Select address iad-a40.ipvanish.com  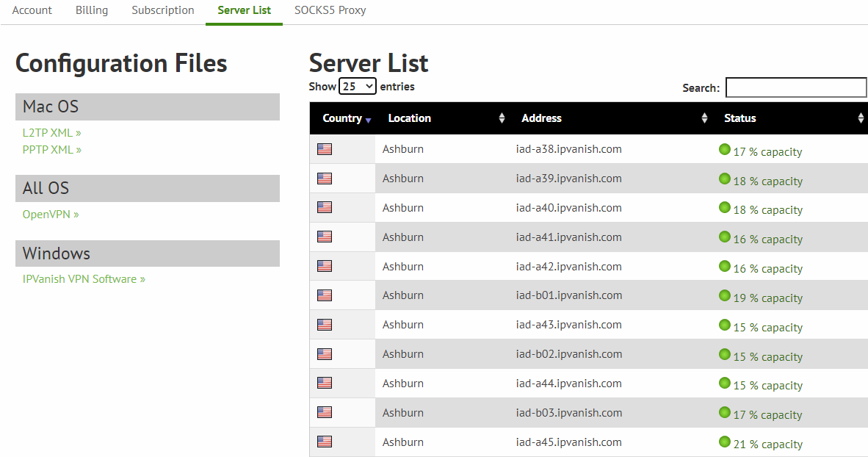coord(568,208)
